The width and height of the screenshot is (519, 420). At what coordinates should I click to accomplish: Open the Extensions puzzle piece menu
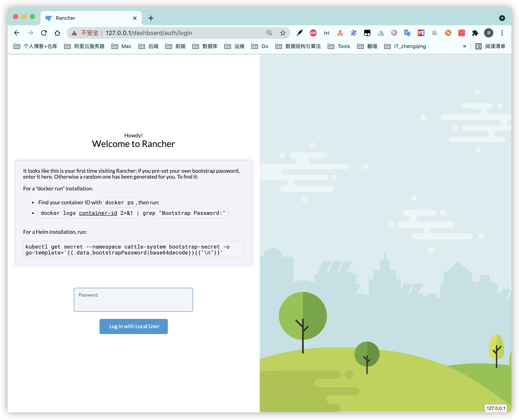pyautogui.click(x=475, y=33)
